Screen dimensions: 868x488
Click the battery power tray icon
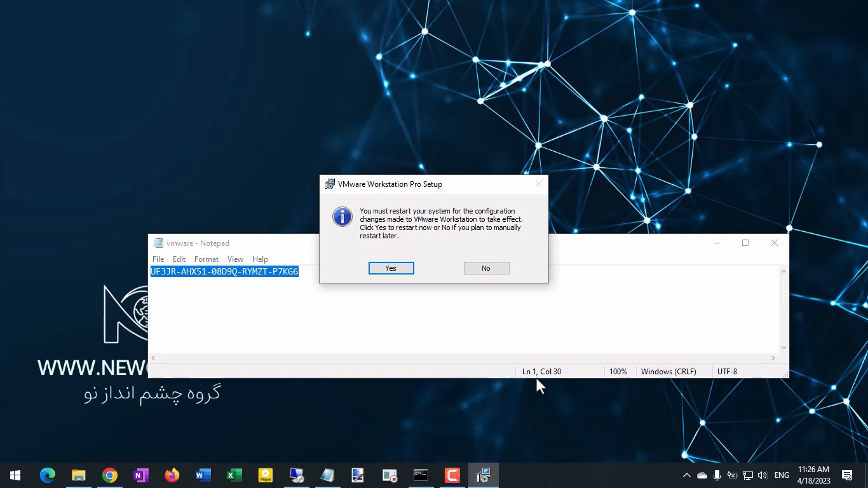732,475
